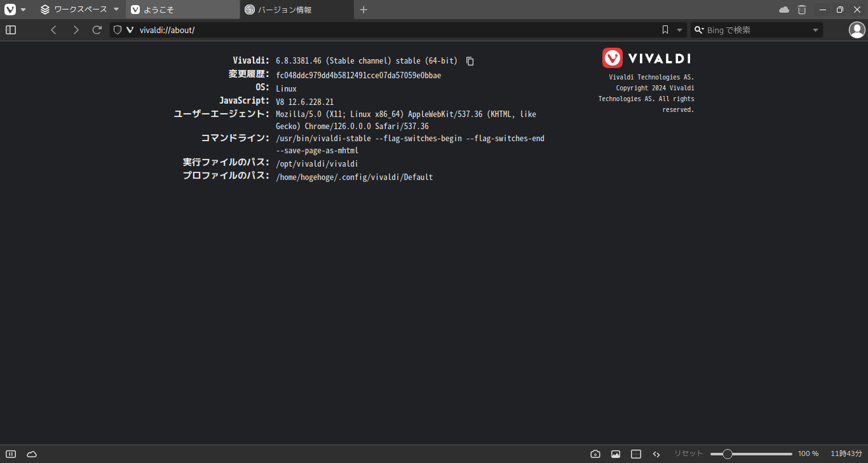Minimize the Vivaldi window
This screenshot has width=868, height=463.
824,10
